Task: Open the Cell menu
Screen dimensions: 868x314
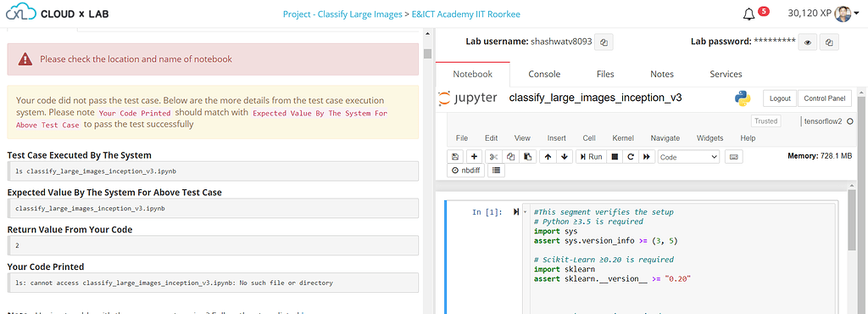Action: [x=589, y=137]
